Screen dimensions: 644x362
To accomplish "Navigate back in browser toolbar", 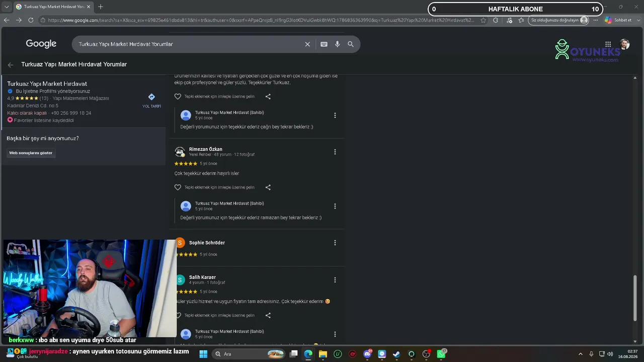I will click(7, 20).
